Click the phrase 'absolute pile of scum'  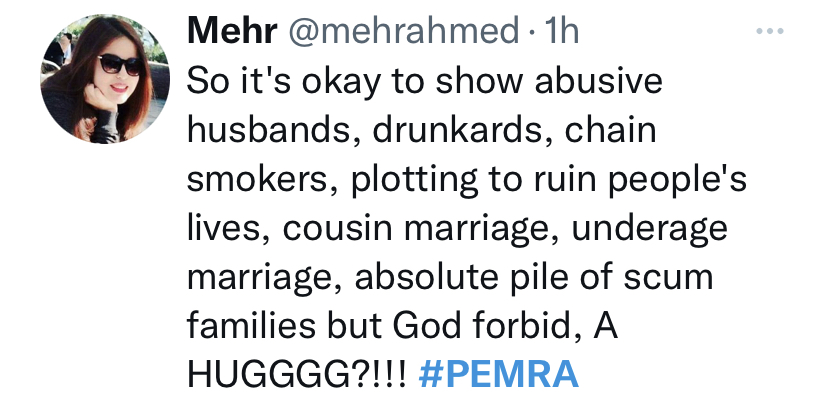coord(534,277)
